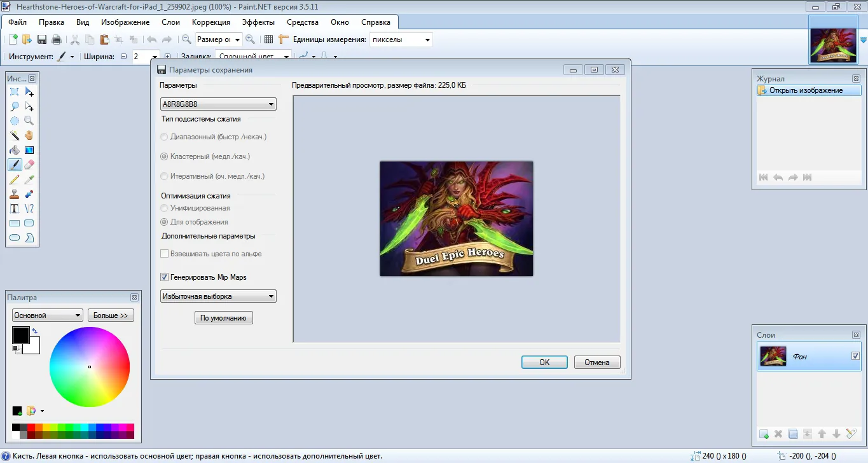Select the Rectangle Select tool

click(x=15, y=92)
